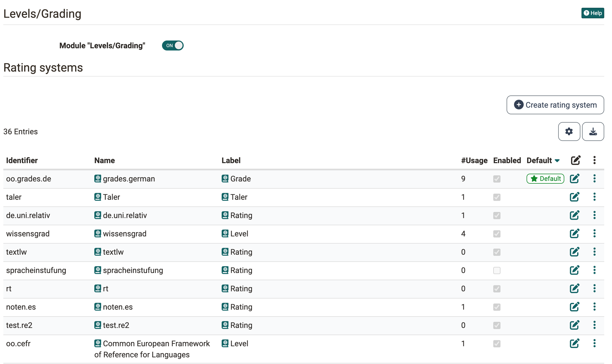Edit the oo.grades.de rating system
Image resolution: width=612 pixels, height=364 pixels.
pos(575,179)
